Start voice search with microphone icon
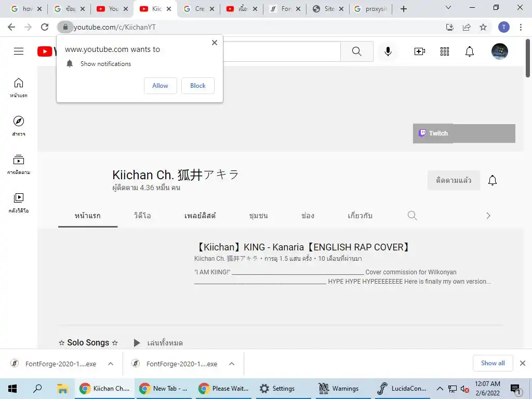Screen dimensions: 532x399 click(388, 51)
